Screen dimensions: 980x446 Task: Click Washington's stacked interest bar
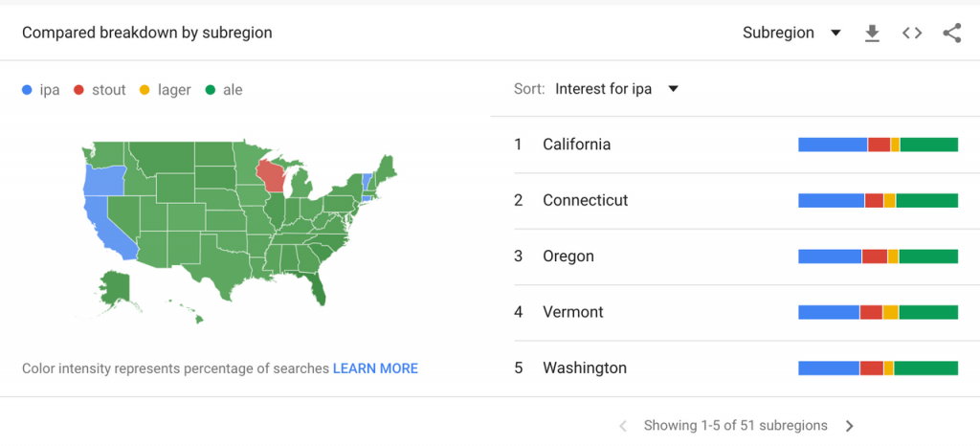coord(879,368)
